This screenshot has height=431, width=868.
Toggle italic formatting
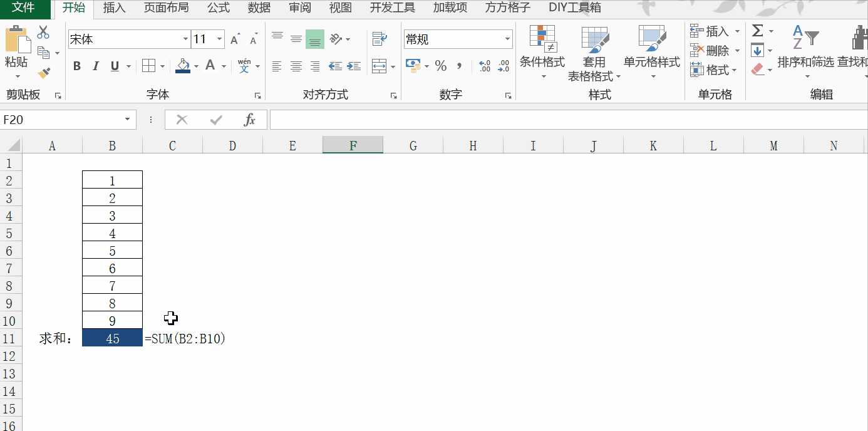pyautogui.click(x=96, y=66)
